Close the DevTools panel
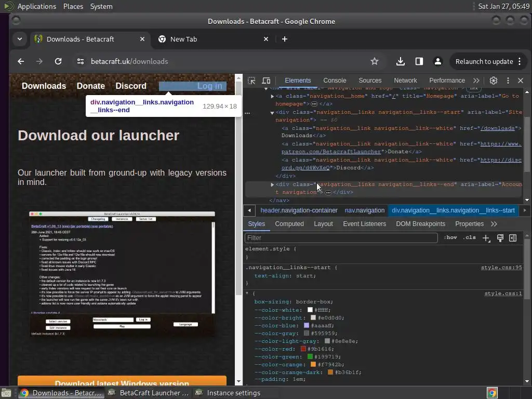This screenshot has height=399, width=532. (x=521, y=81)
